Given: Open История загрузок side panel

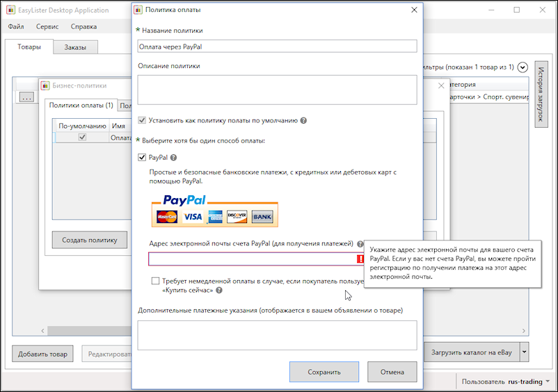Looking at the screenshot, I should click(541, 95).
